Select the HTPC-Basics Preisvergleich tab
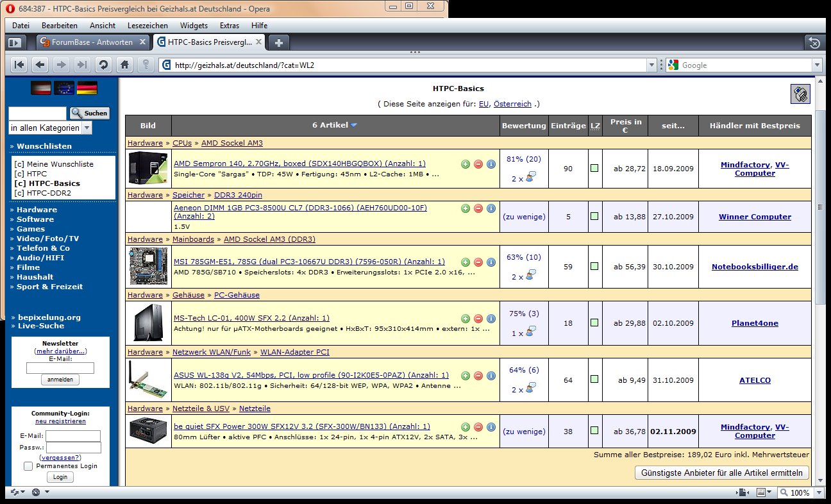Viewport: 831px width, 504px height. coord(208,42)
